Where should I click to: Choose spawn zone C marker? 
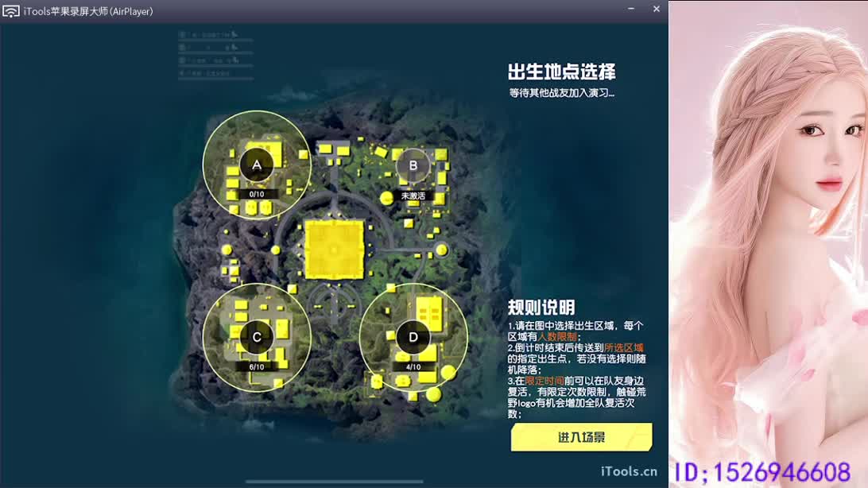257,337
